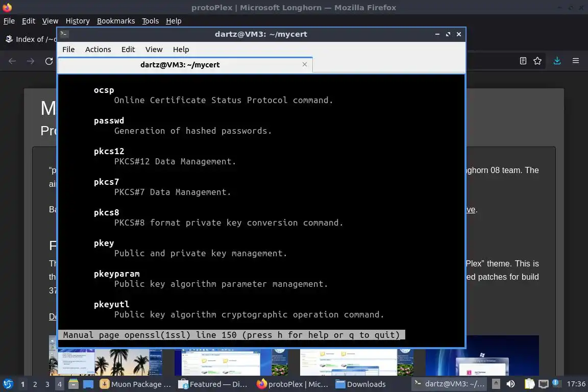Click 'passwd' entry in the man page

point(109,120)
